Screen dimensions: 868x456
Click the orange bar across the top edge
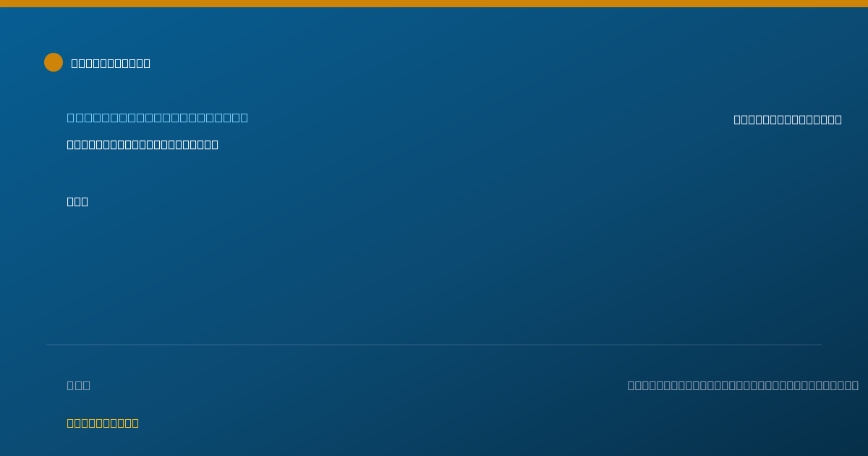tap(434, 4)
